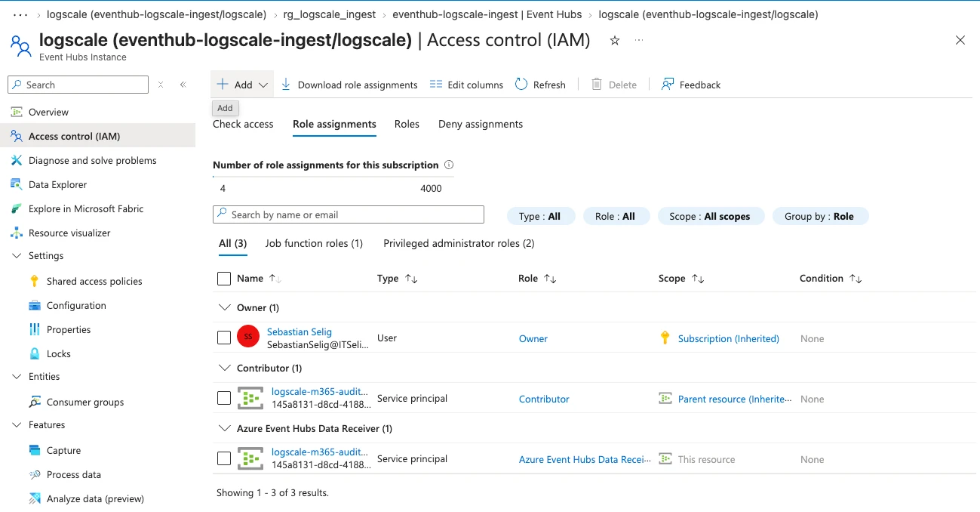Clear the sidebar search with the X icon
Image resolution: width=980 pixels, height=512 pixels.
click(x=161, y=85)
